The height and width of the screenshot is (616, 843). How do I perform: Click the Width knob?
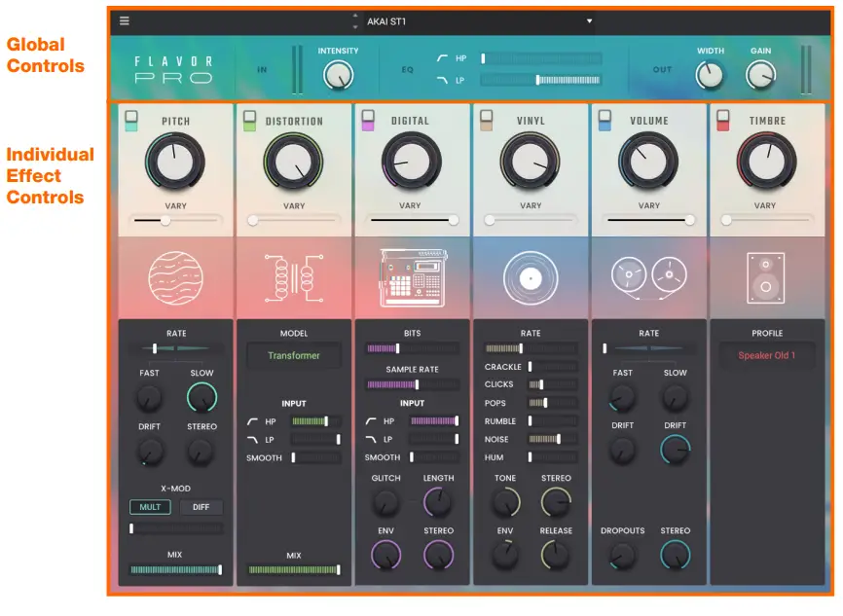(x=710, y=75)
